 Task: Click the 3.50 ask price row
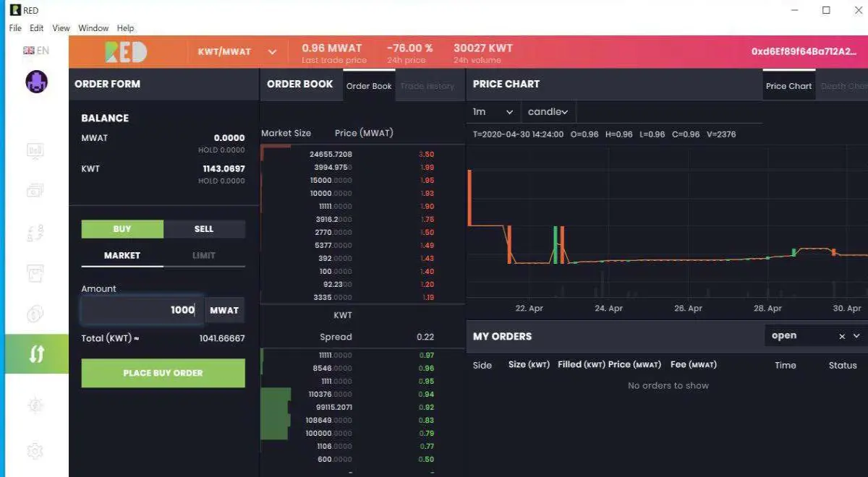click(x=362, y=154)
